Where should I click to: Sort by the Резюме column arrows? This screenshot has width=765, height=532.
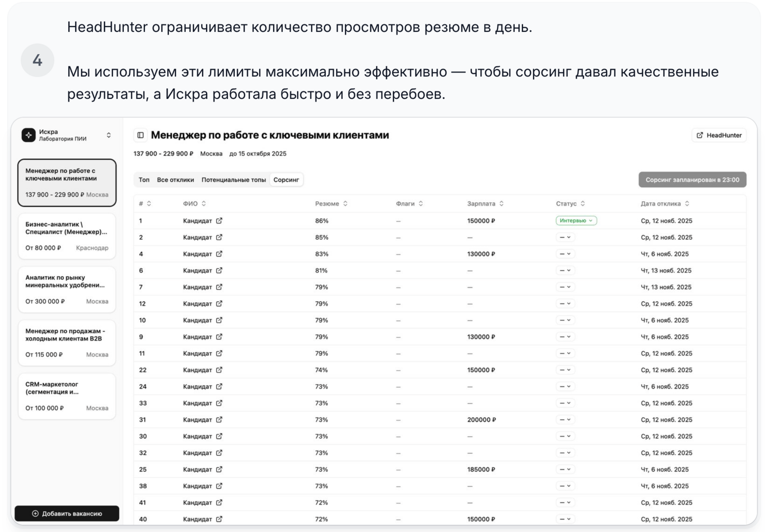[x=345, y=204]
